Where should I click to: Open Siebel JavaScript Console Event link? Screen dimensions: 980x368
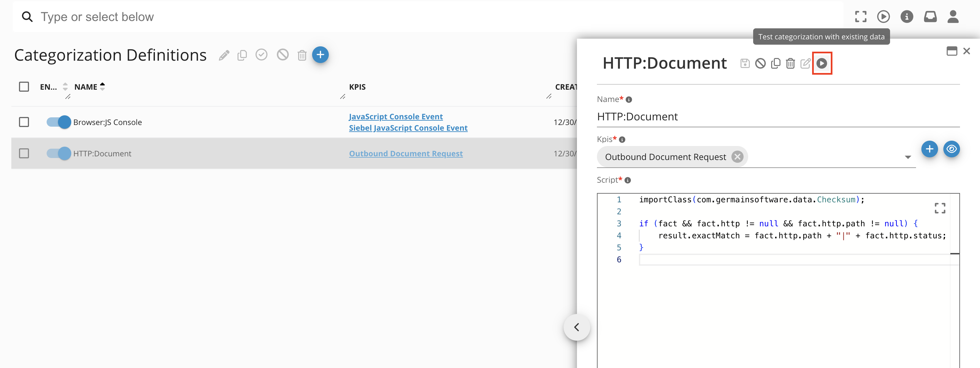(x=408, y=128)
